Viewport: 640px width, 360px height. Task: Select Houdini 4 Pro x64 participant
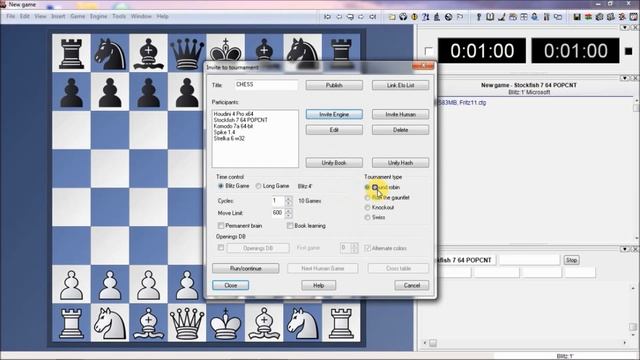[x=233, y=114]
